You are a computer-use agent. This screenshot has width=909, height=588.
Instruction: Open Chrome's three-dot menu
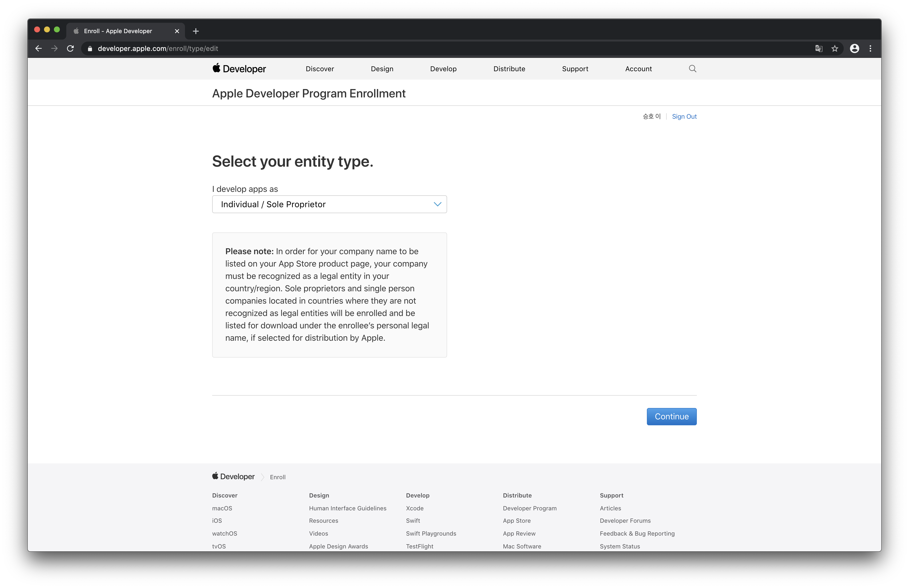click(x=870, y=48)
